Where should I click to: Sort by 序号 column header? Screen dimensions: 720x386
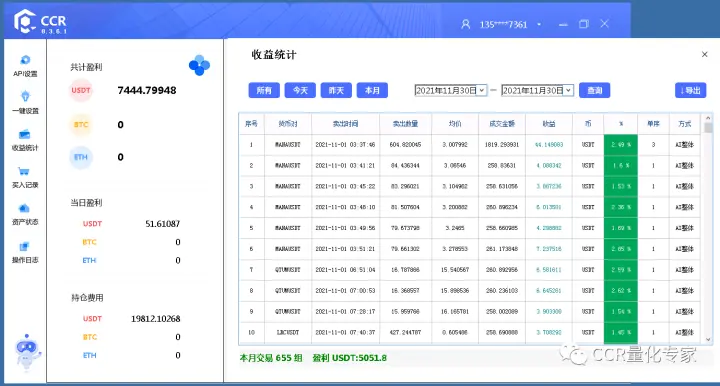pyautogui.click(x=251, y=123)
